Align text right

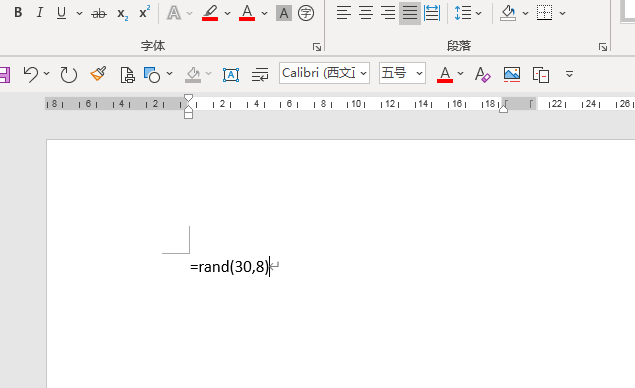388,13
